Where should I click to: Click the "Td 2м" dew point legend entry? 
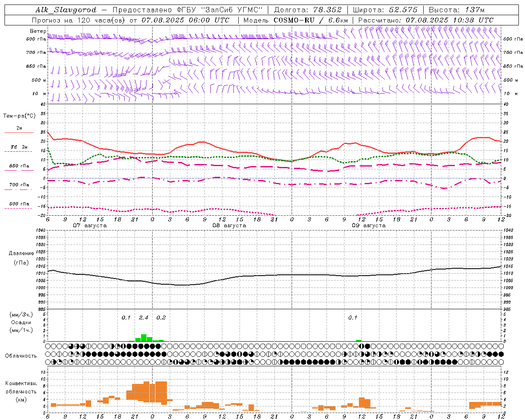(x=19, y=147)
